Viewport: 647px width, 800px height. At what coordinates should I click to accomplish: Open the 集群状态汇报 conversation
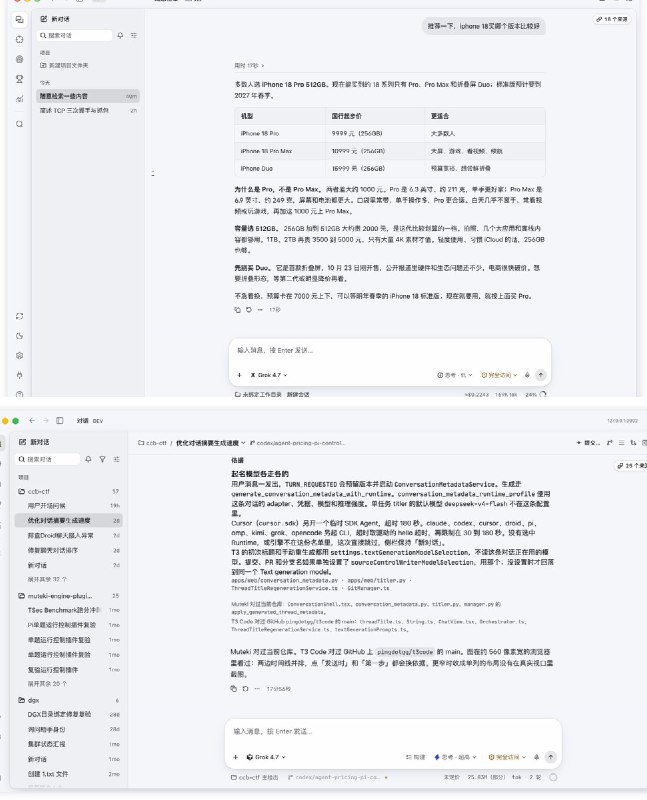point(69,744)
